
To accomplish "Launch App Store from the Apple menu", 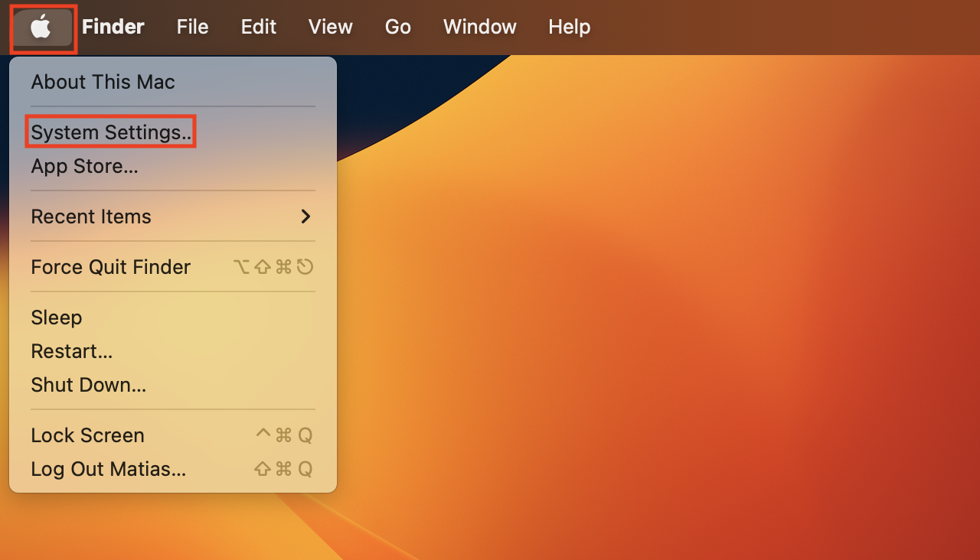I will click(x=84, y=166).
